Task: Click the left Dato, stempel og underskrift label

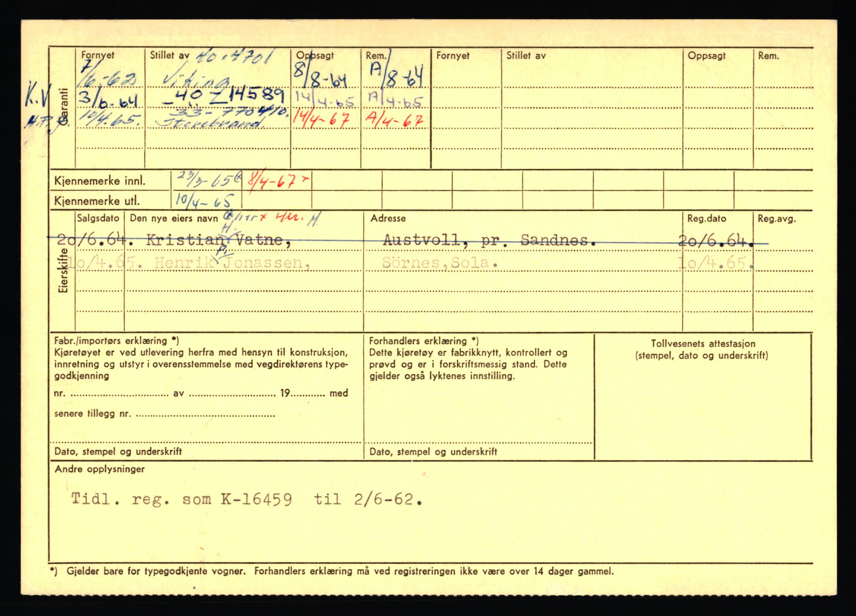Action: [118, 452]
